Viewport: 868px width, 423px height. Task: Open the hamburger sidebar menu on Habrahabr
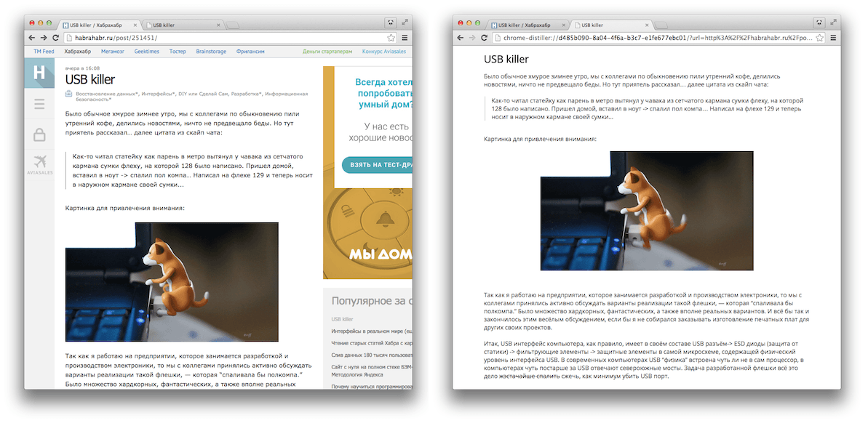[x=39, y=104]
